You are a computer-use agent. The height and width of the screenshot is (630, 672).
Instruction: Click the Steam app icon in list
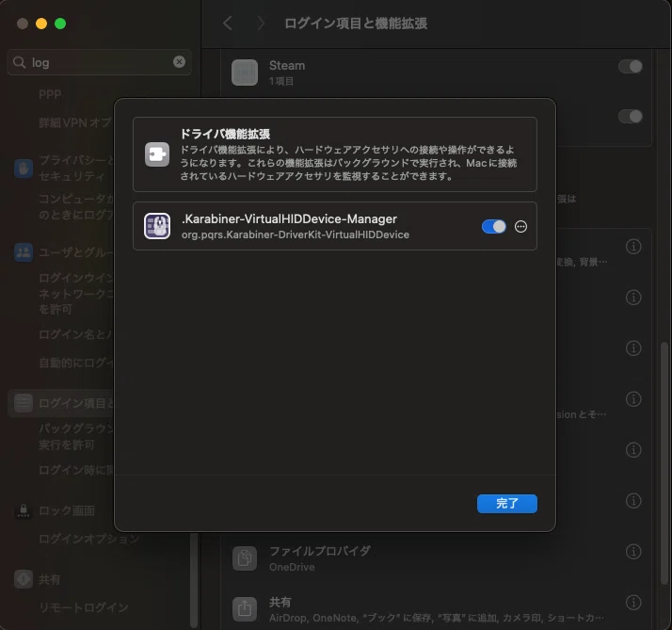pos(245,73)
